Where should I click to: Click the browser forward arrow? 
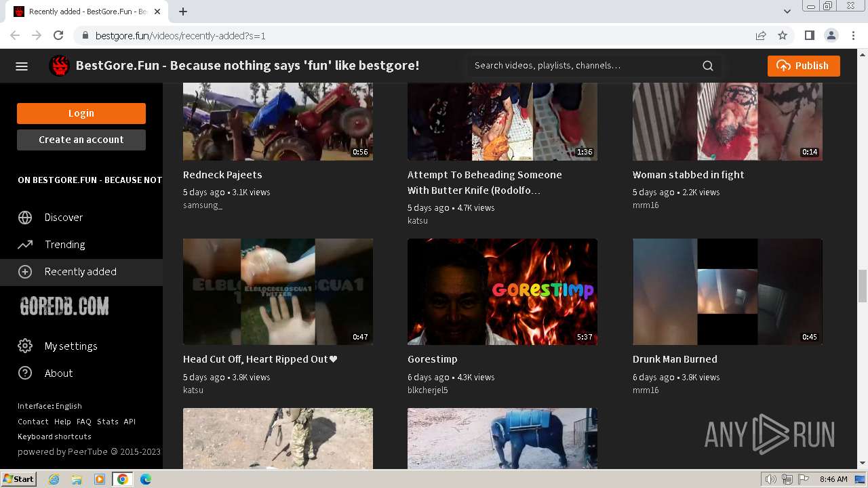pyautogui.click(x=37, y=35)
